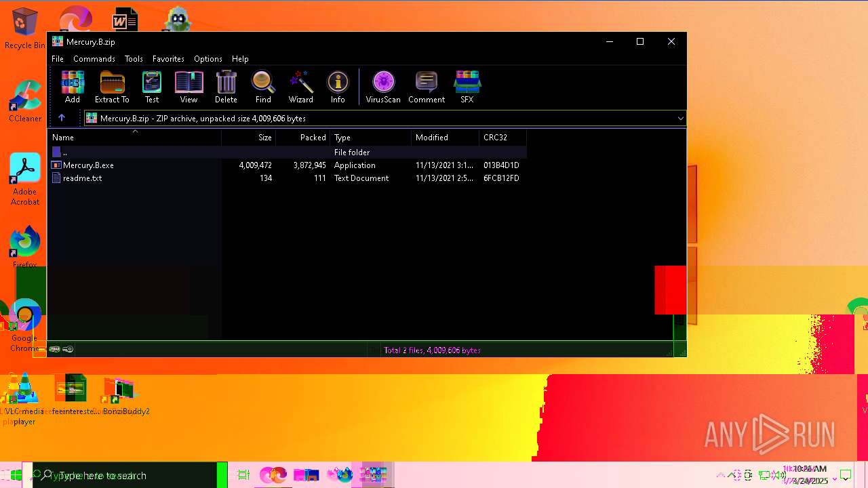Viewport: 868px width, 488px height.
Task: Open the Tools menu
Action: [134, 59]
